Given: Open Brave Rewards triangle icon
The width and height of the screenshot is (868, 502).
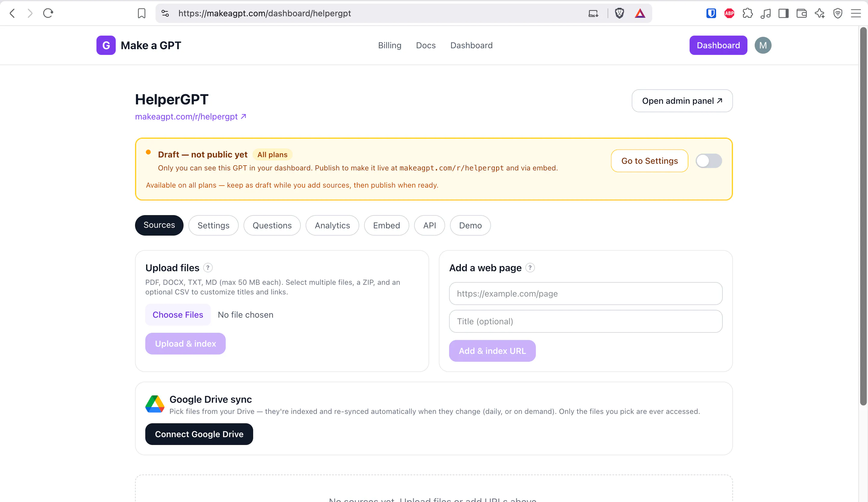Looking at the screenshot, I should pos(640,14).
